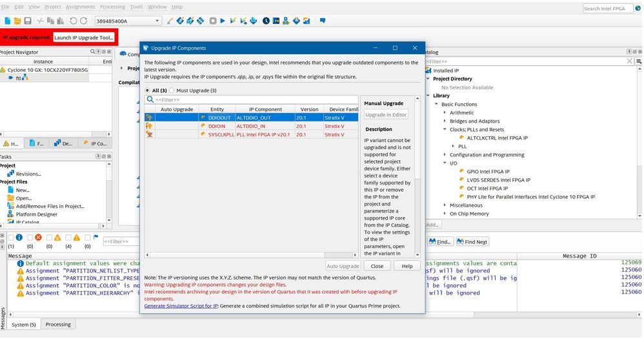Click the Platform Designer icon in Tasks
Viewport: 644px width, 339px height.
[10, 214]
